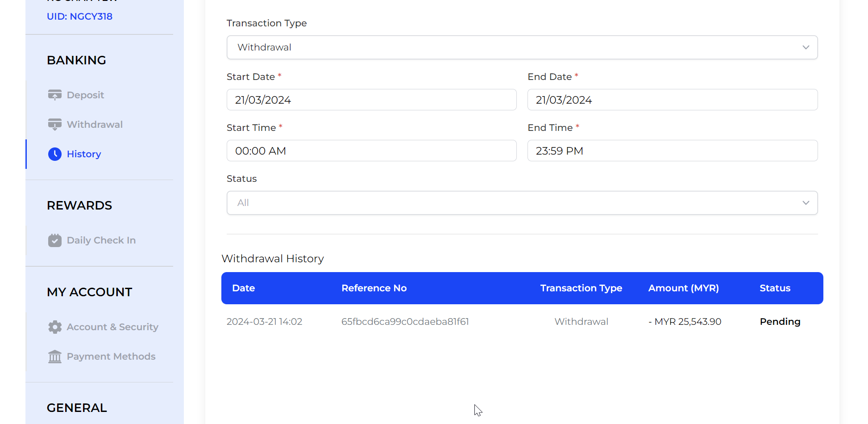Viewport: 868px width, 424px height.
Task: Select the History clock icon
Action: pyautogui.click(x=54, y=154)
